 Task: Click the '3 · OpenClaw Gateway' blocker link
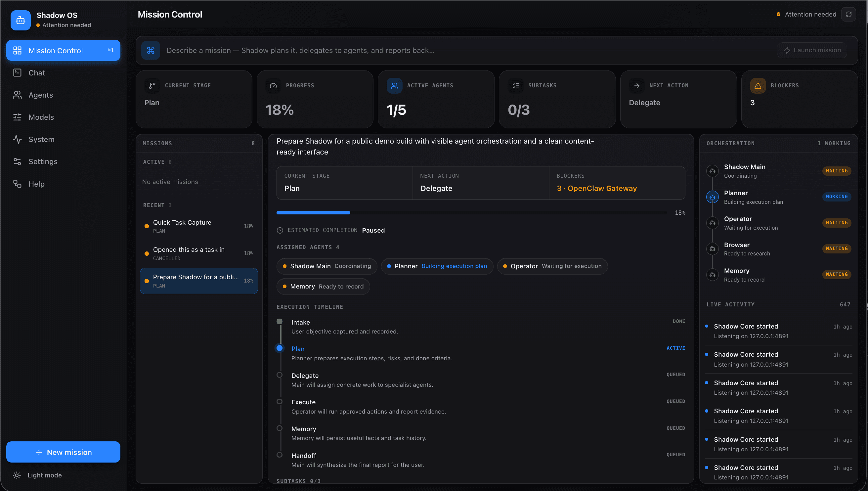597,188
